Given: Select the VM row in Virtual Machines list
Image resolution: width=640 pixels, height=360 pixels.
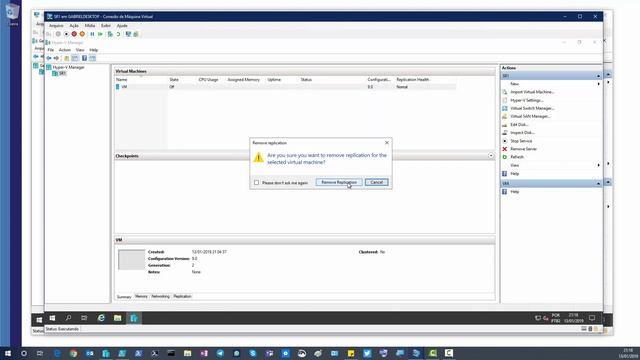Looking at the screenshot, I should pos(285,87).
